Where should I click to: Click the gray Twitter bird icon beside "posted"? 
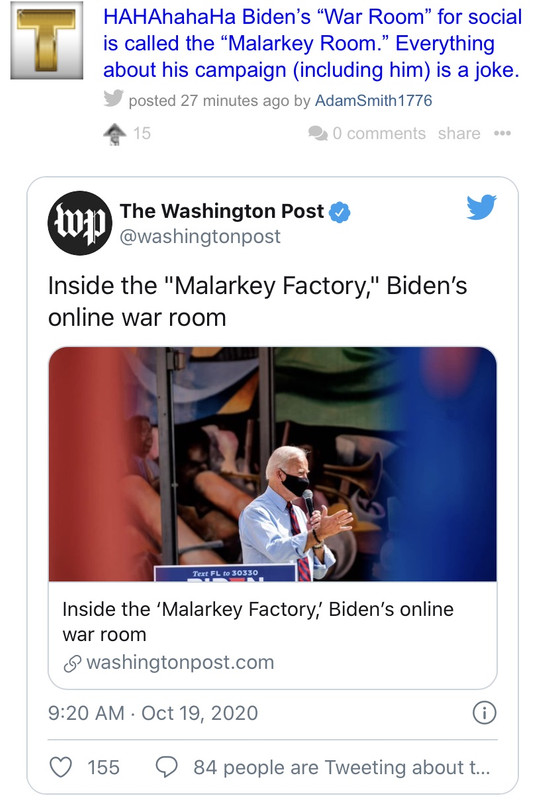click(x=113, y=98)
